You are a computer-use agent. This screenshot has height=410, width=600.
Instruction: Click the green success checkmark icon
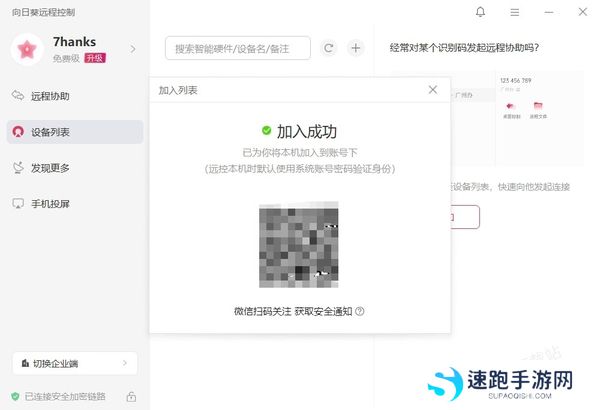[266, 131]
